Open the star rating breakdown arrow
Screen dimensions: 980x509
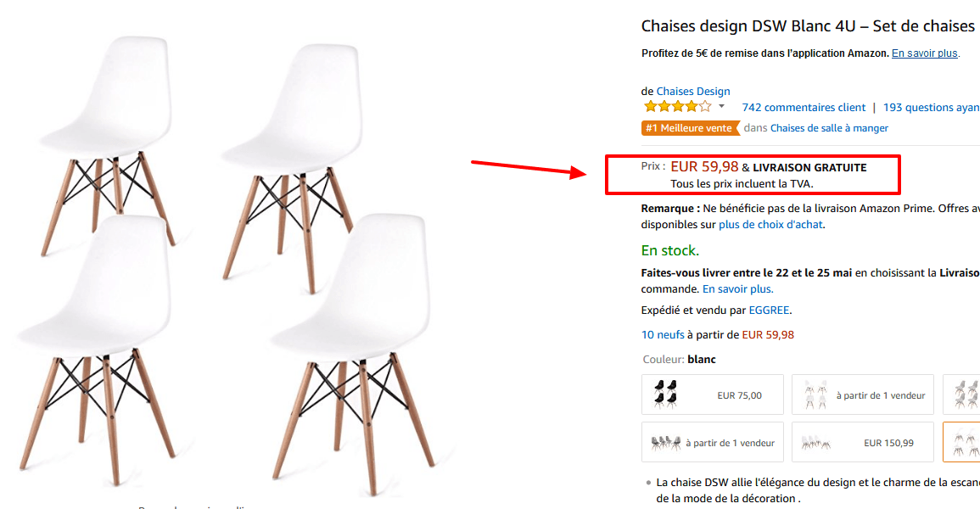[721, 107]
